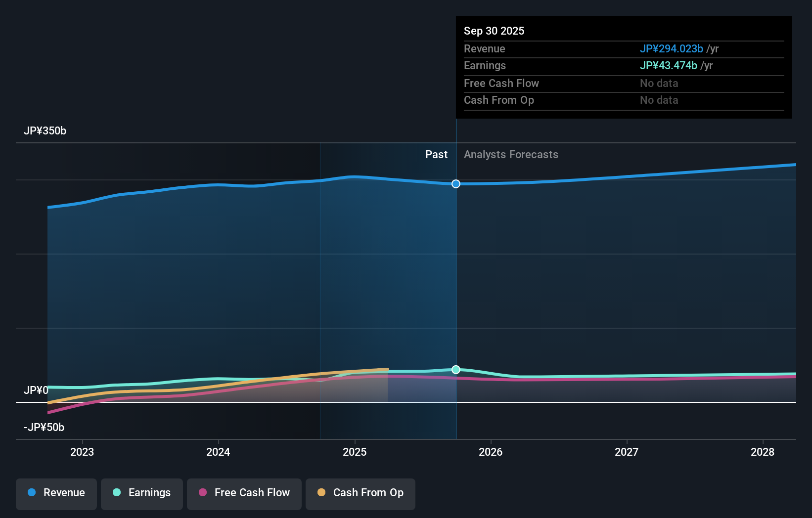Click the Free Cash Flow legend button
Image resolution: width=812 pixels, height=518 pixels.
tap(244, 493)
